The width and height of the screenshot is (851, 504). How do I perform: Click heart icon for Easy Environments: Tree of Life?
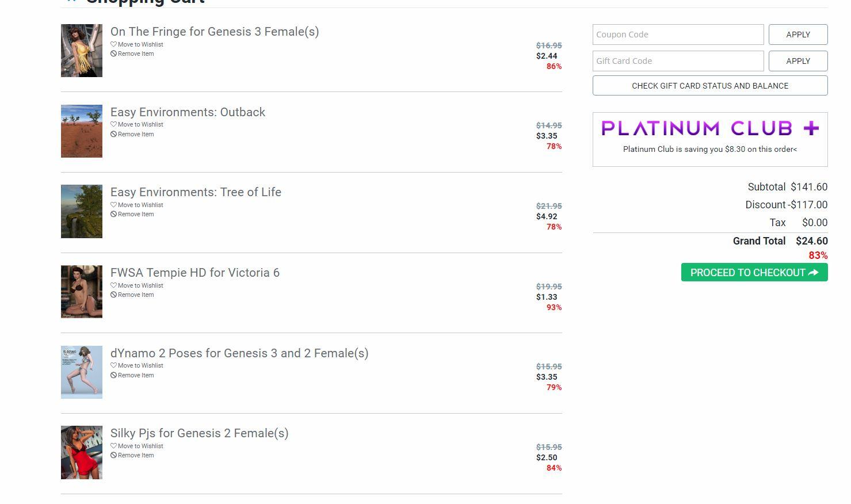point(113,205)
